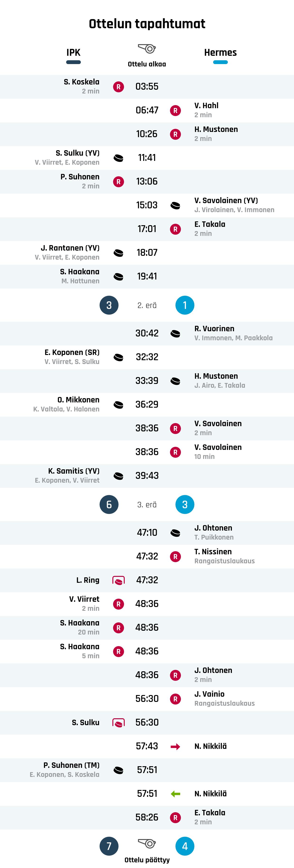Click the whistle icon above Ottelu päättyy
The height and width of the screenshot is (868, 294).
147,843
